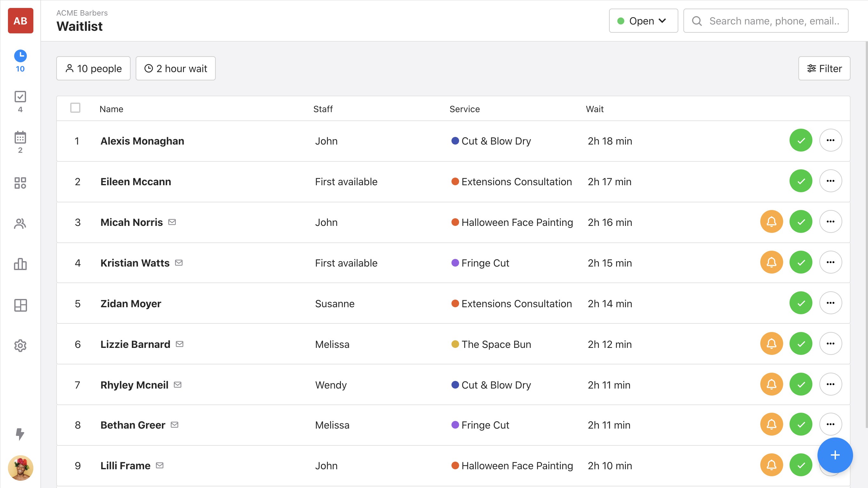This screenshot has width=868, height=488.
Task: Open the Filter button
Action: click(x=824, y=68)
